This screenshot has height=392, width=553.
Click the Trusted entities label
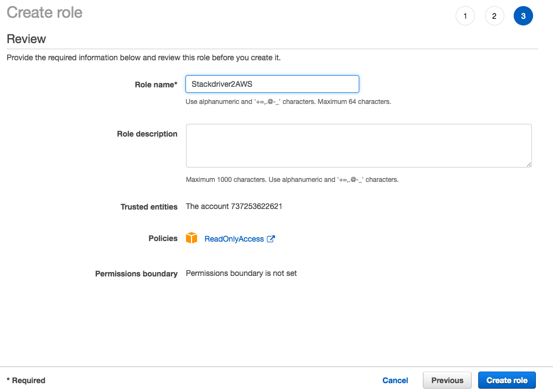click(x=148, y=207)
